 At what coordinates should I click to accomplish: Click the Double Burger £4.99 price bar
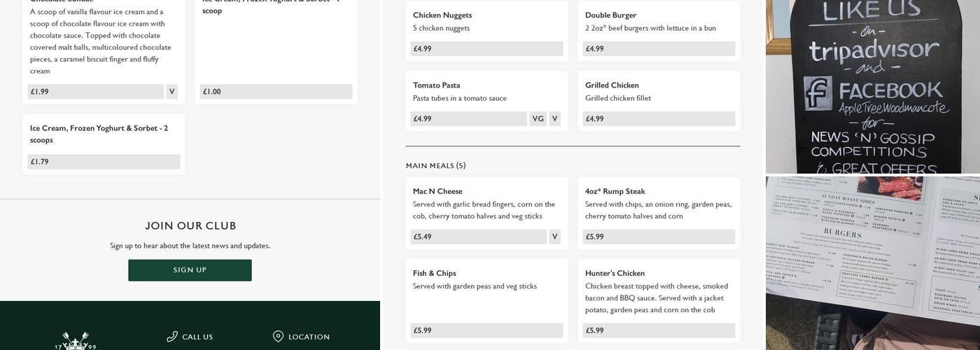coord(659,49)
